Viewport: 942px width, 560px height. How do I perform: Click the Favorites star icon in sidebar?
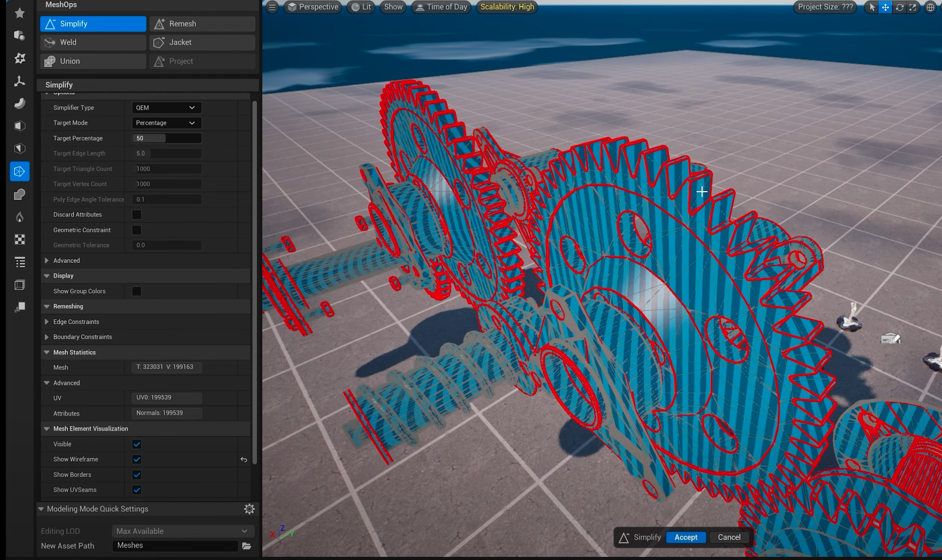pos(20,13)
